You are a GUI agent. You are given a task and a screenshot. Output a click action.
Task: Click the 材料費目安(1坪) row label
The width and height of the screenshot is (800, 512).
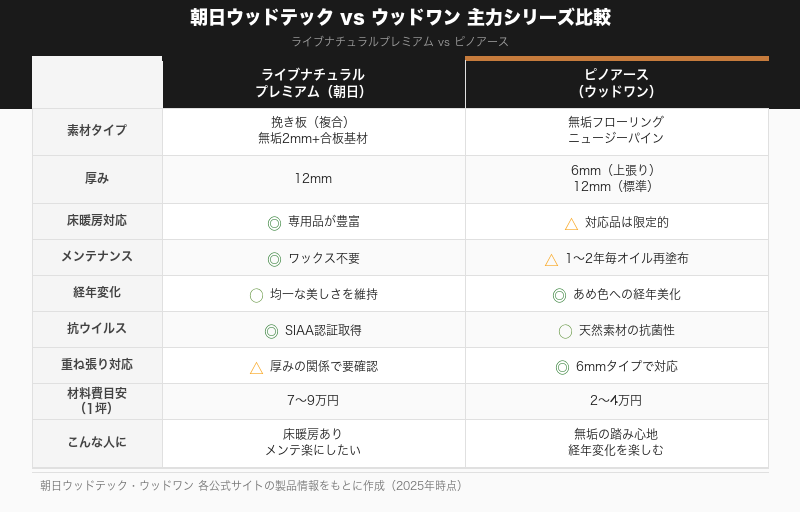(x=97, y=401)
